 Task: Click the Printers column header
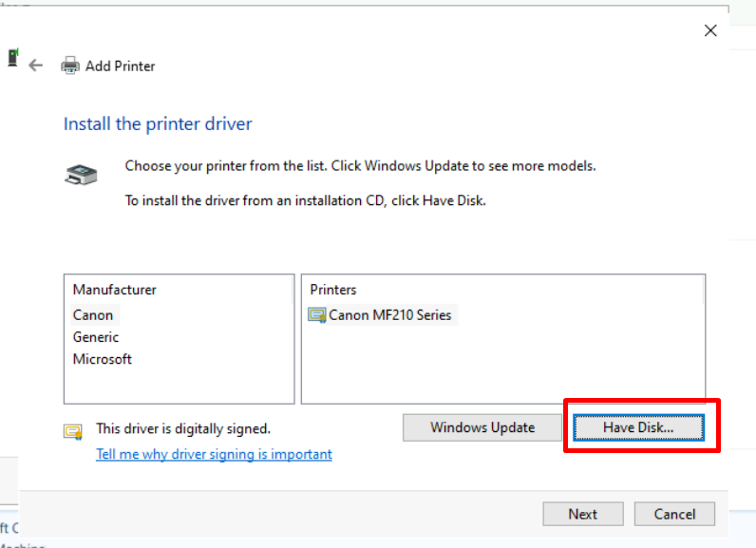tap(333, 290)
